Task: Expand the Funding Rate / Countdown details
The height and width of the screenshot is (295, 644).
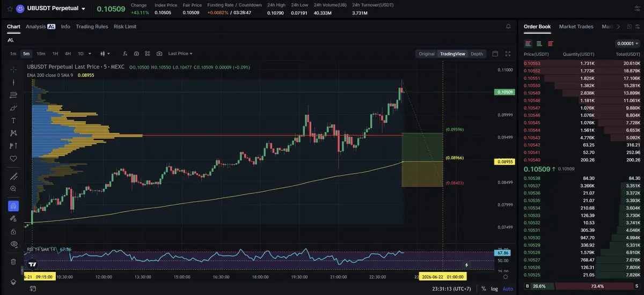Action: (235, 5)
